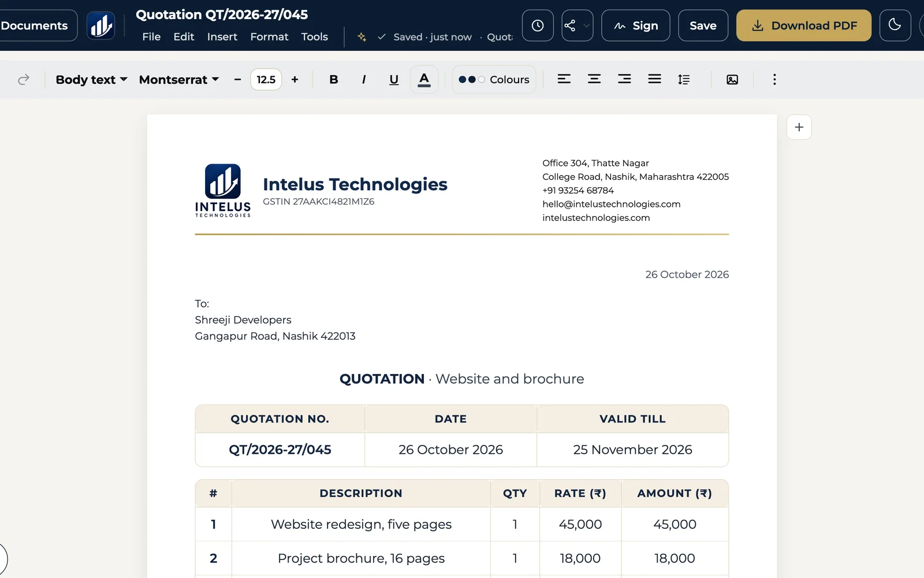
Task: Expand the share options chevron
Action: click(x=586, y=25)
